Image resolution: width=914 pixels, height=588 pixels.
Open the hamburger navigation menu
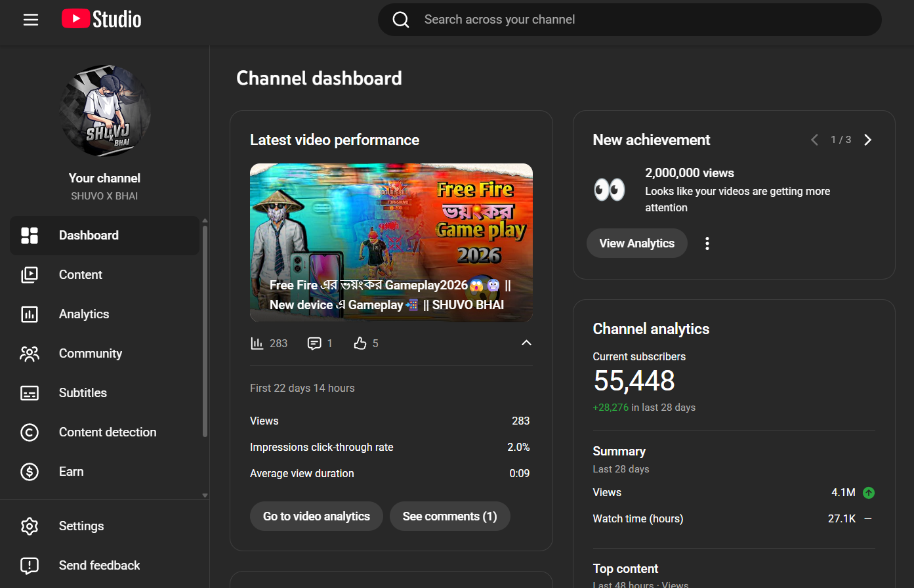click(31, 20)
